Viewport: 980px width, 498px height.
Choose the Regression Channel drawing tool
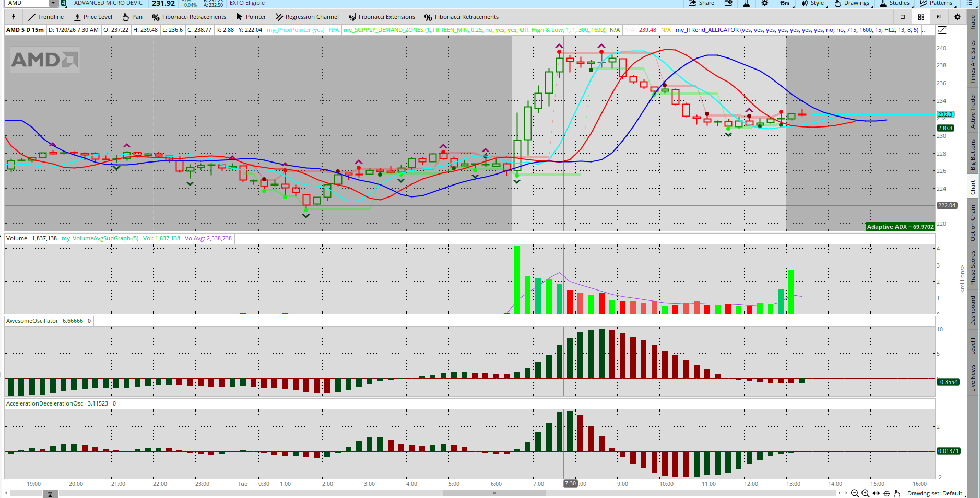pyautogui.click(x=307, y=17)
